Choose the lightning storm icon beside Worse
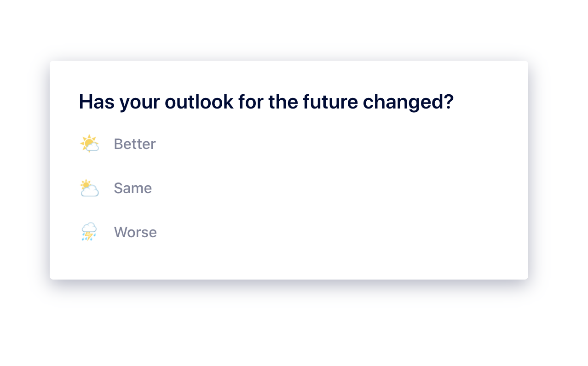 tap(89, 232)
